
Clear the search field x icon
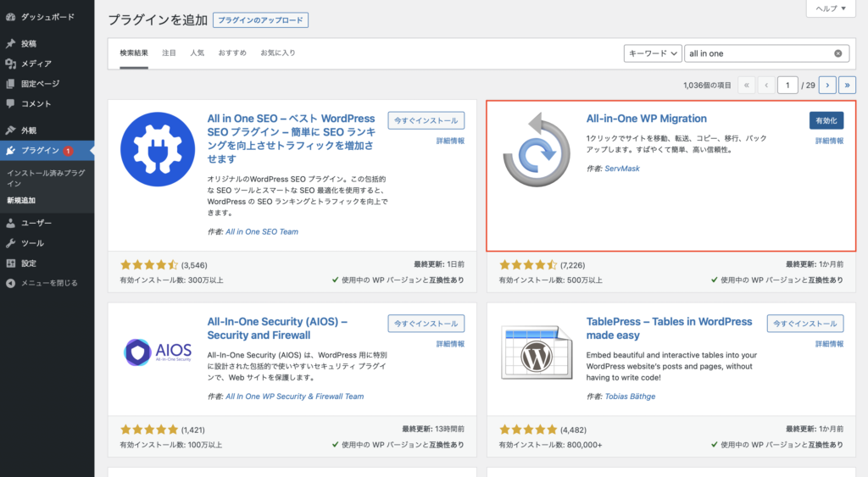(838, 53)
